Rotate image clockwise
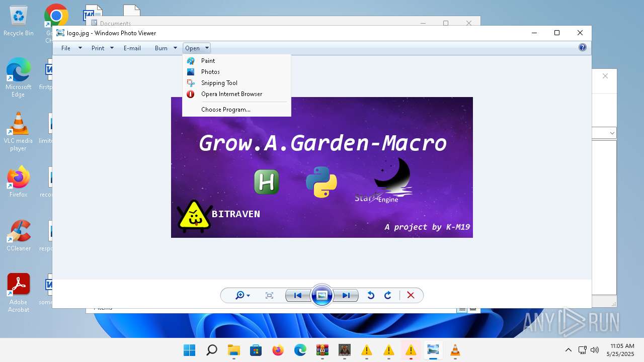The width and height of the screenshot is (644, 362). [x=388, y=296]
